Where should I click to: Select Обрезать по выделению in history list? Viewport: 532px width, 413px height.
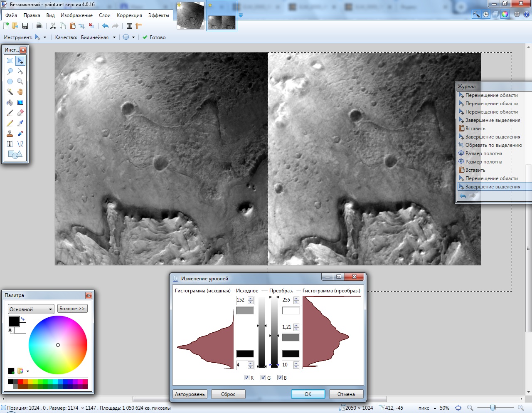tap(493, 145)
